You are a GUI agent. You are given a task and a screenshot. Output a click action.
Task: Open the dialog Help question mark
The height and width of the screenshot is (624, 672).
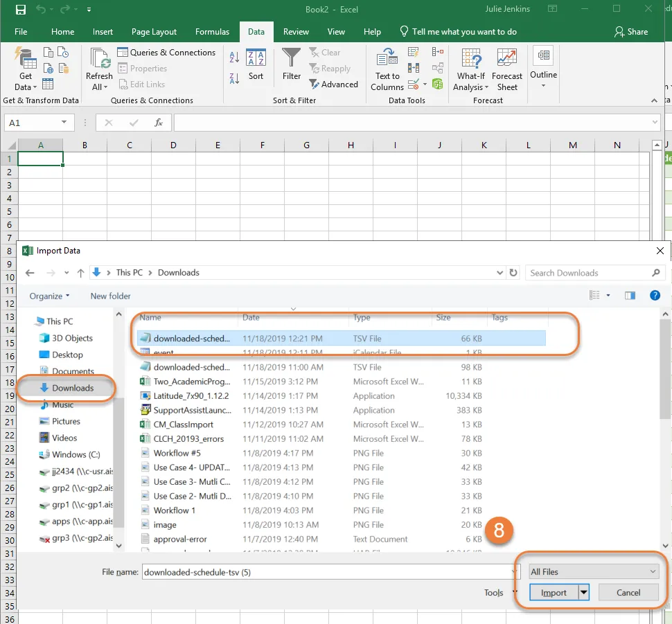click(655, 295)
